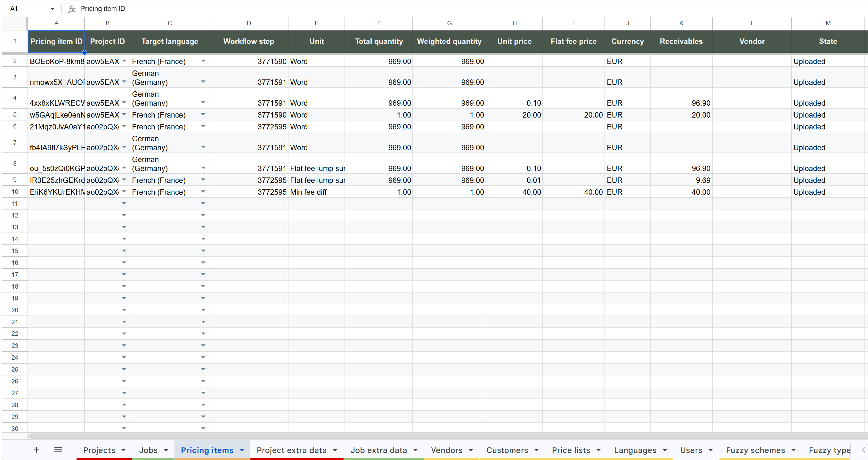Open Languages tab dropdown arrow
This screenshot has height=460, width=868.
(665, 450)
